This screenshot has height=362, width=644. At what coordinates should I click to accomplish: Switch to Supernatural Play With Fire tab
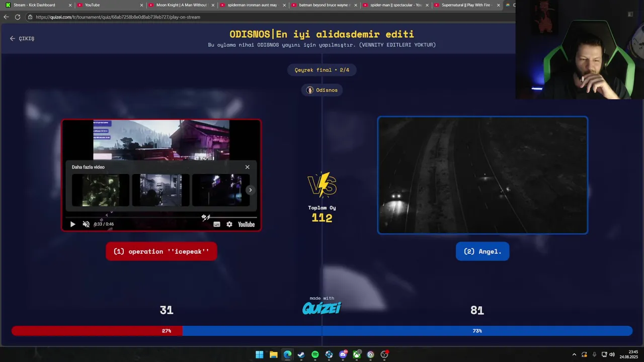click(x=466, y=5)
